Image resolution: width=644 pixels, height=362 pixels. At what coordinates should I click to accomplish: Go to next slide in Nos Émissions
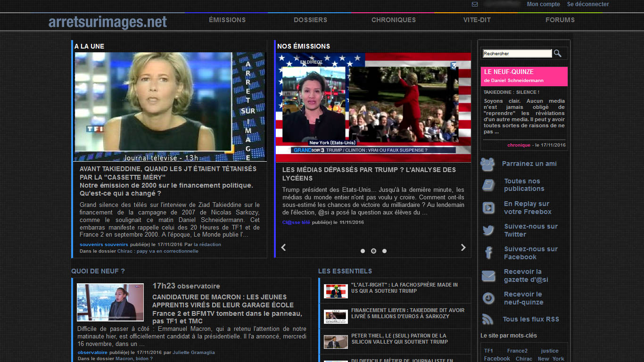tap(463, 247)
